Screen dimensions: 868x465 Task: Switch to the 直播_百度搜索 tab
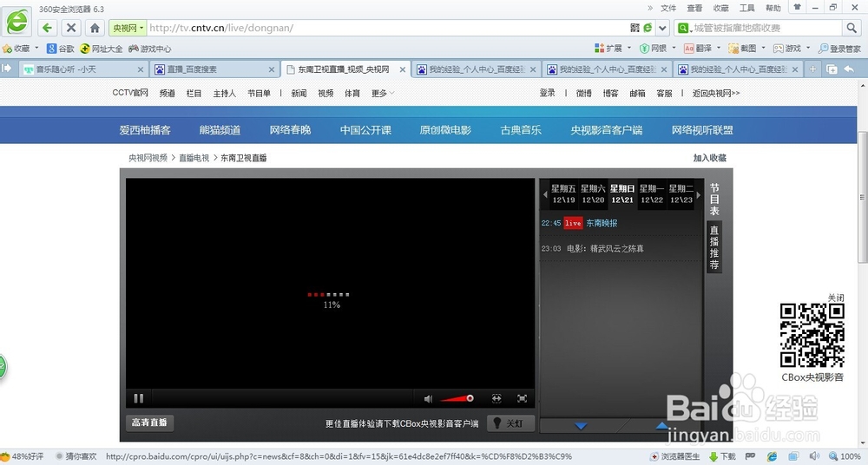tap(214, 69)
